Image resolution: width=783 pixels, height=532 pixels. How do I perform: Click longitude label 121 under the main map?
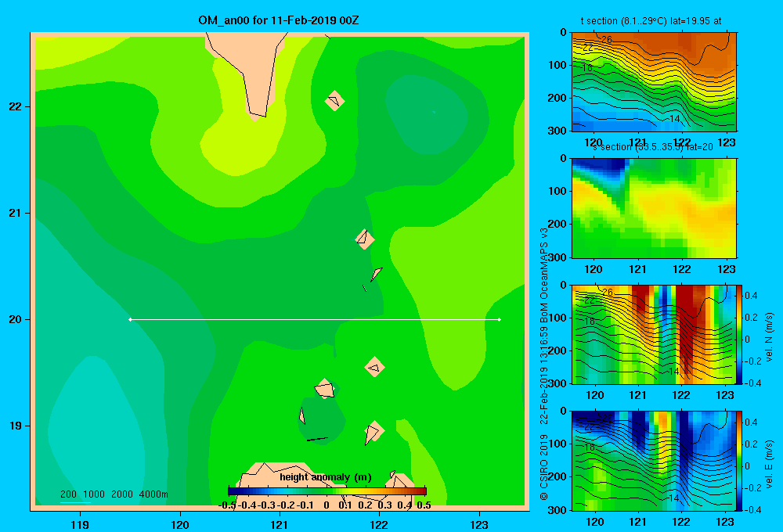click(x=280, y=524)
